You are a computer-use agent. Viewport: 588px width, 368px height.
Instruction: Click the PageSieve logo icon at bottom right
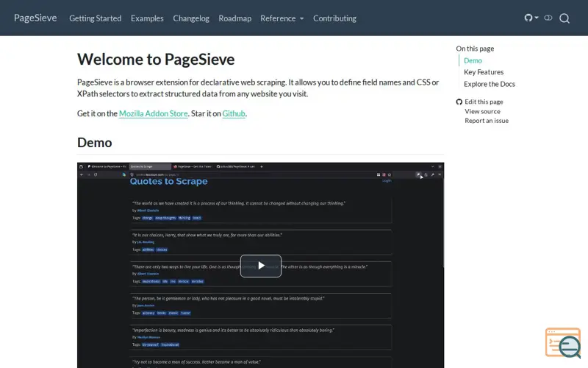(563, 343)
